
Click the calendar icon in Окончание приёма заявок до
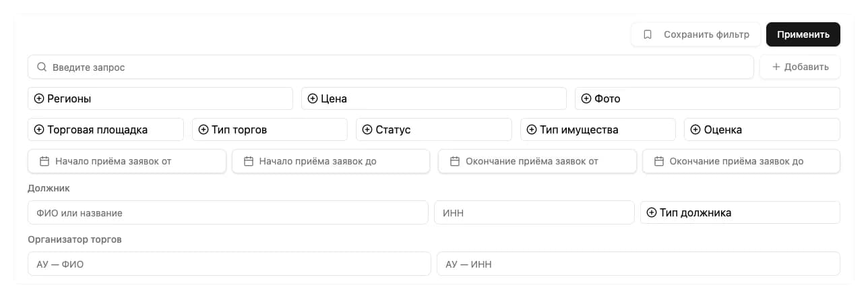pyautogui.click(x=659, y=161)
